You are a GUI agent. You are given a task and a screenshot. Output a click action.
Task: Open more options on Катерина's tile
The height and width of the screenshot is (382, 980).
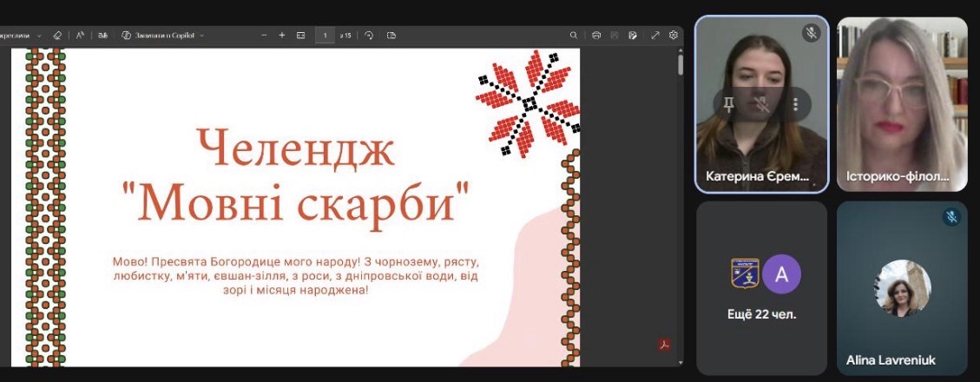pyautogui.click(x=795, y=104)
